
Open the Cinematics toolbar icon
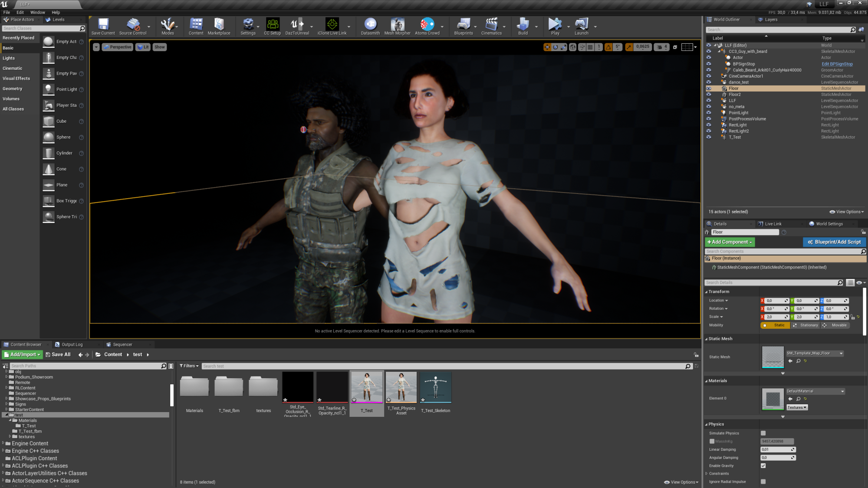tap(491, 26)
